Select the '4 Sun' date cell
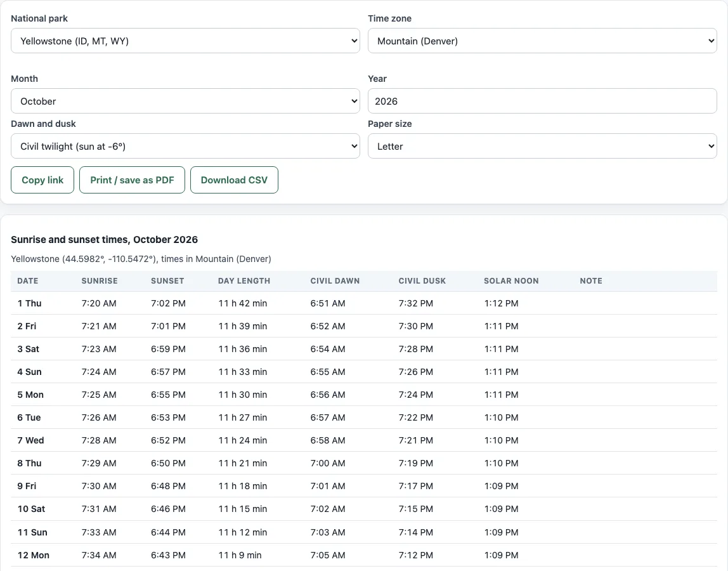This screenshot has height=571, width=728. click(30, 372)
